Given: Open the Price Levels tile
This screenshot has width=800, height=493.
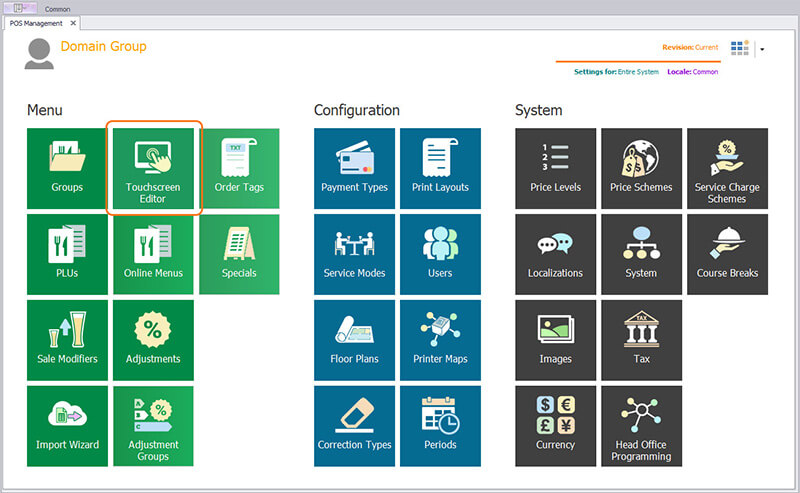Looking at the screenshot, I should pyautogui.click(x=555, y=168).
